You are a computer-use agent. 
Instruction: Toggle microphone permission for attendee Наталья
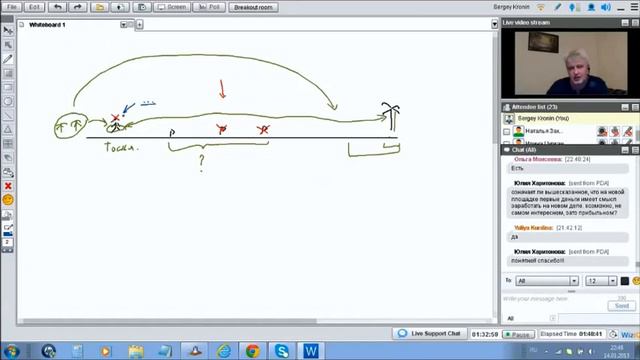pos(615,131)
